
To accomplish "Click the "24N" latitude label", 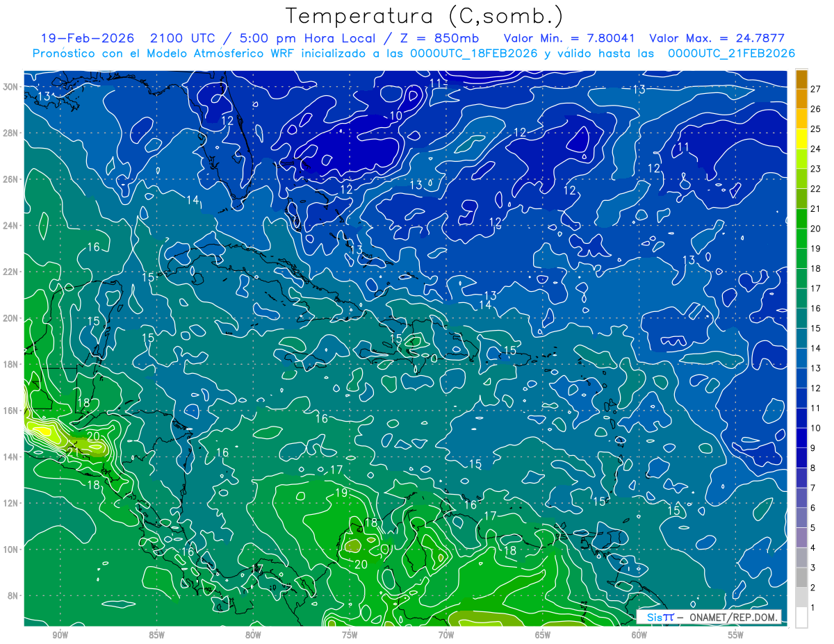I will 11,226.
